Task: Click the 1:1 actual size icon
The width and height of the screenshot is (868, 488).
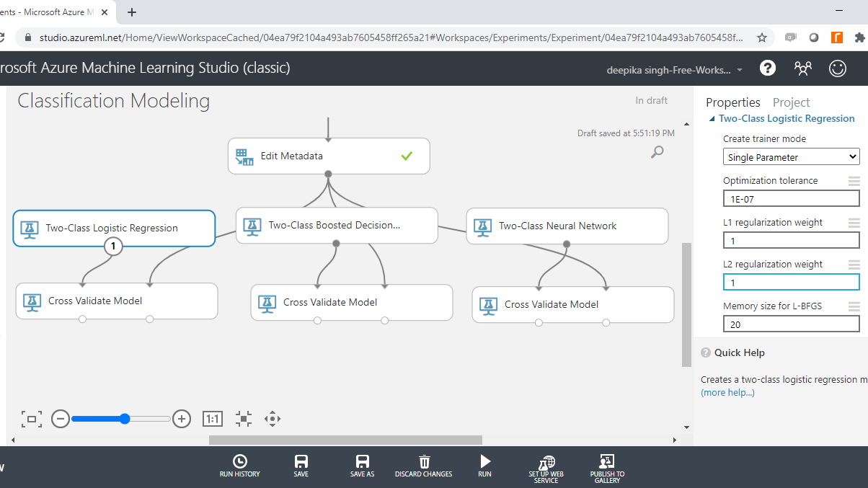Action: (x=213, y=418)
